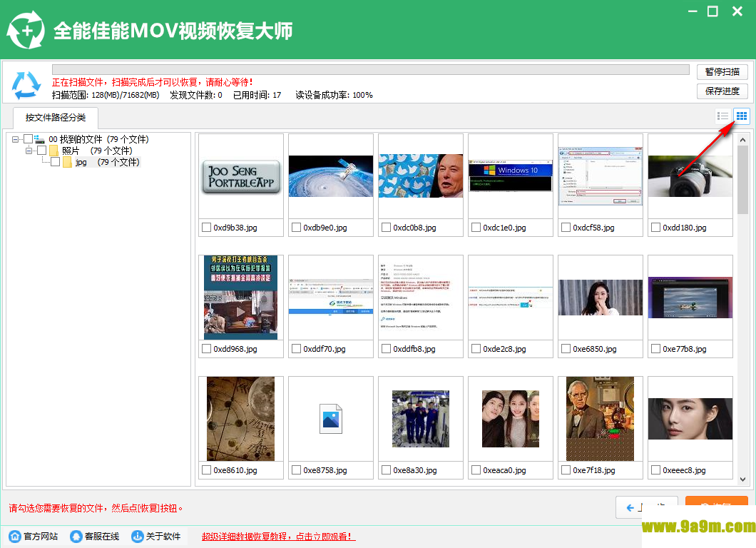Click the back arrow button at bottom
Image resolution: width=756 pixels, height=548 pixels.
[647, 507]
